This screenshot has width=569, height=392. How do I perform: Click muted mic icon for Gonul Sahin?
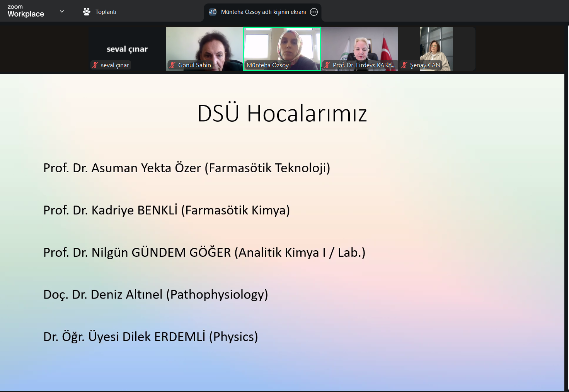[x=172, y=65]
